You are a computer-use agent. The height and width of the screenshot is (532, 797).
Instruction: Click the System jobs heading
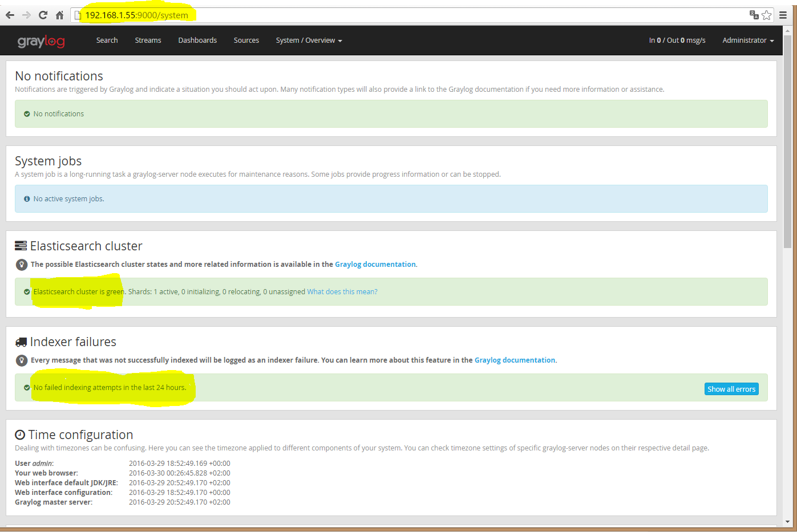pos(48,161)
